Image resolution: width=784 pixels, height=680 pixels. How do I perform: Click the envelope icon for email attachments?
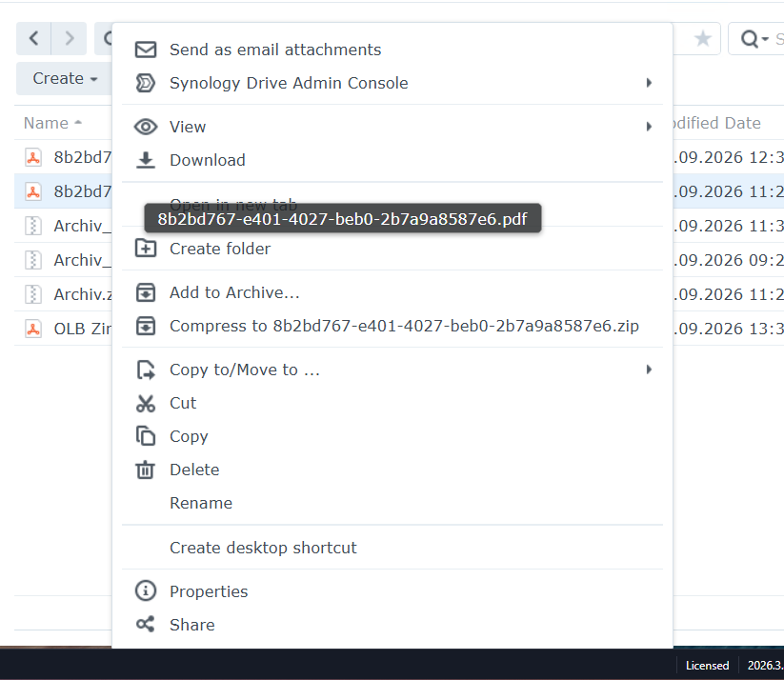pos(146,50)
